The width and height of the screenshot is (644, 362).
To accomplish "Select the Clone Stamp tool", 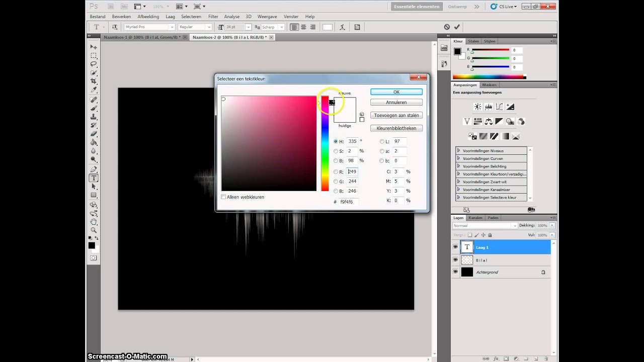I will [x=94, y=117].
